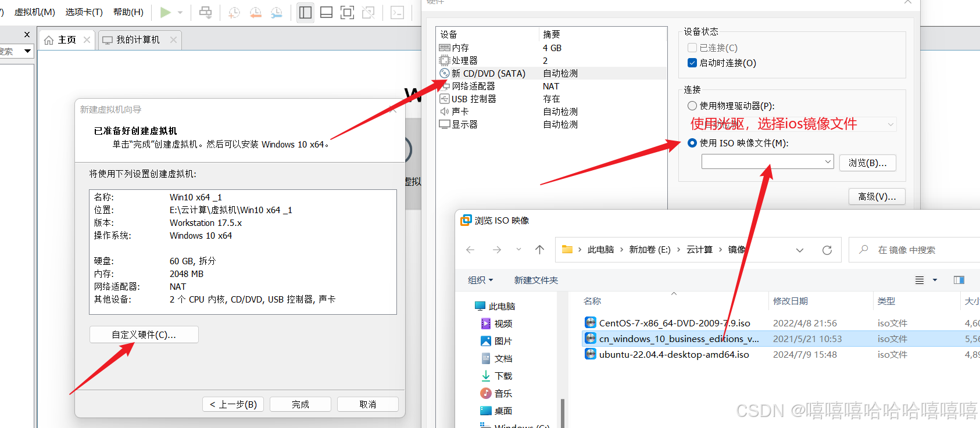Viewport: 980px width, 428px height.
Task: Close the 我的计算机 tab
Action: point(173,39)
